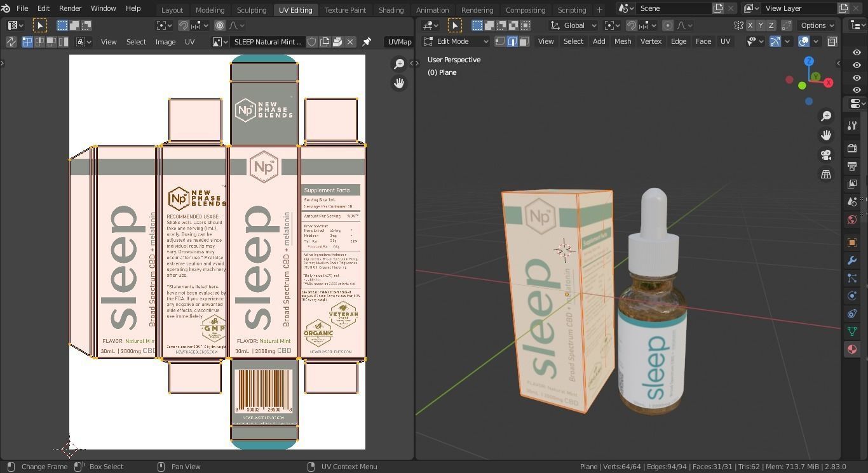Create a new scene with the copy button

pos(718,8)
